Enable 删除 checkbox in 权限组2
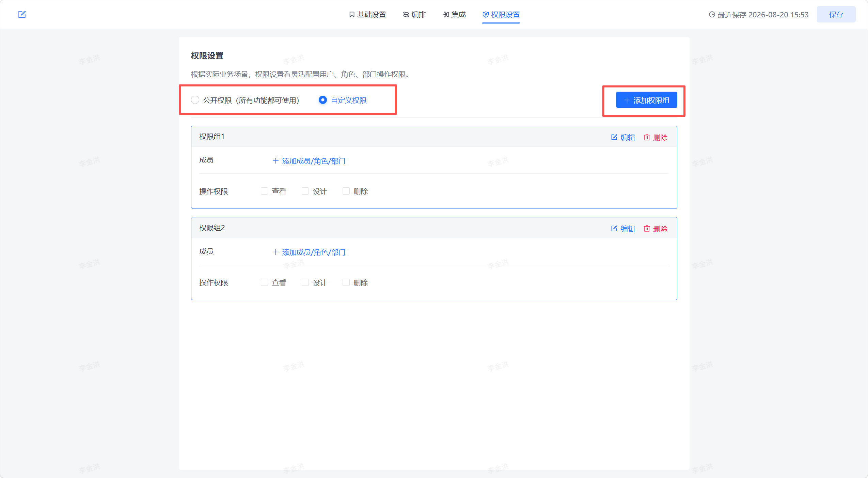 [346, 282]
